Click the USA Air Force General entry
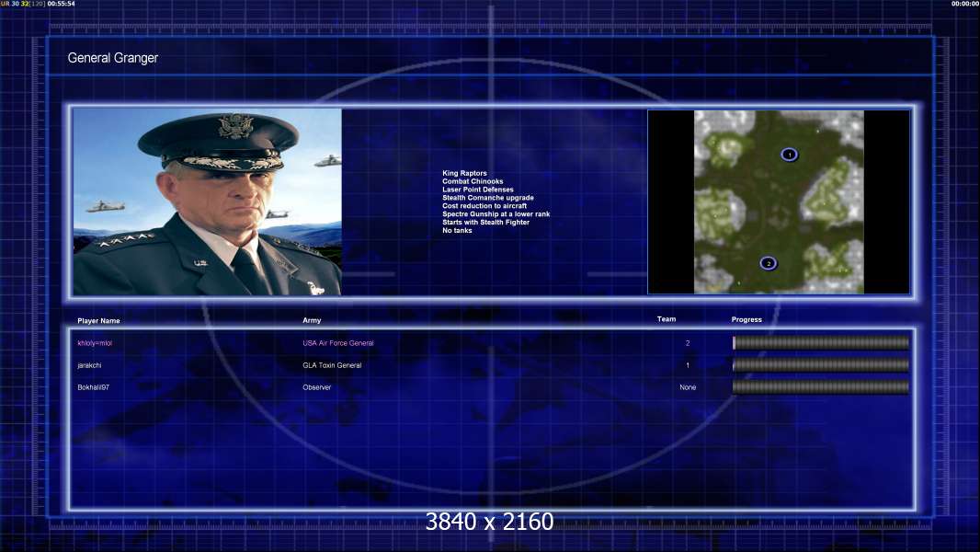980x552 pixels. (338, 343)
